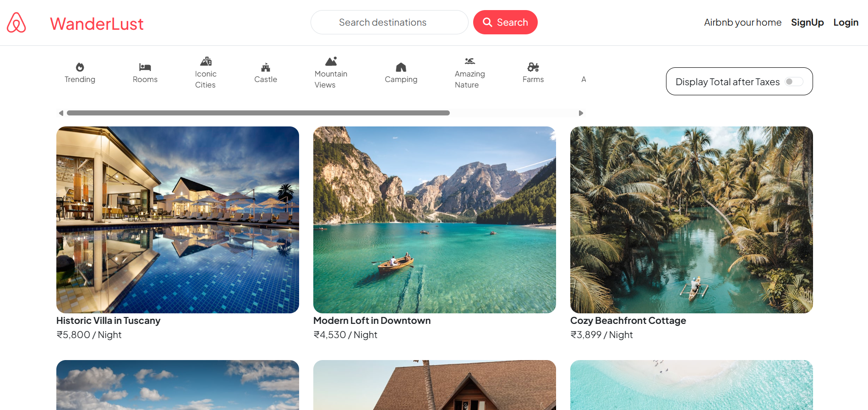
Task: Select the Trending flame icon
Action: [80, 67]
